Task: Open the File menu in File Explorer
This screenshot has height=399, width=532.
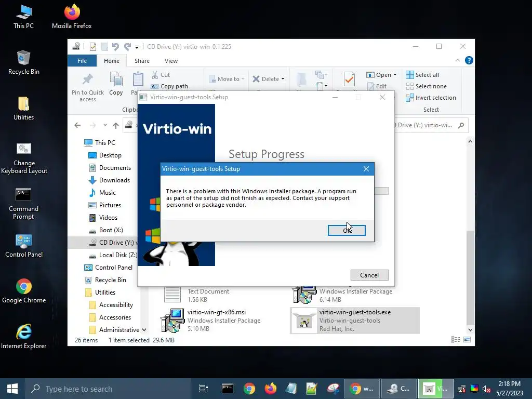Action: point(82,61)
